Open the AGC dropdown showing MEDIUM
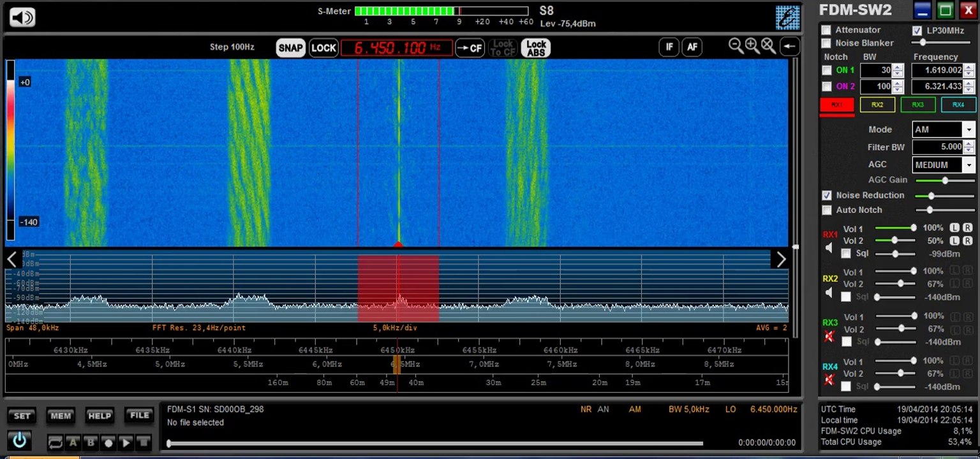The height and width of the screenshot is (459, 980). (x=969, y=165)
